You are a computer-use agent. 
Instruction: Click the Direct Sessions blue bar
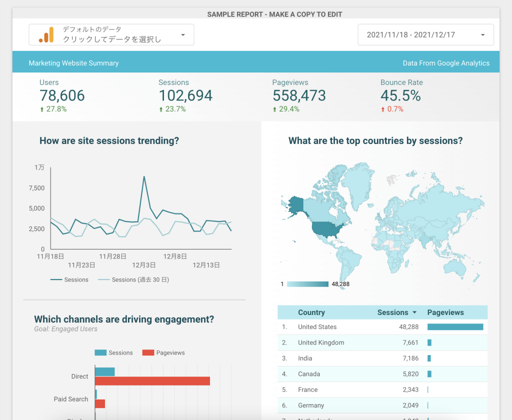(x=105, y=371)
